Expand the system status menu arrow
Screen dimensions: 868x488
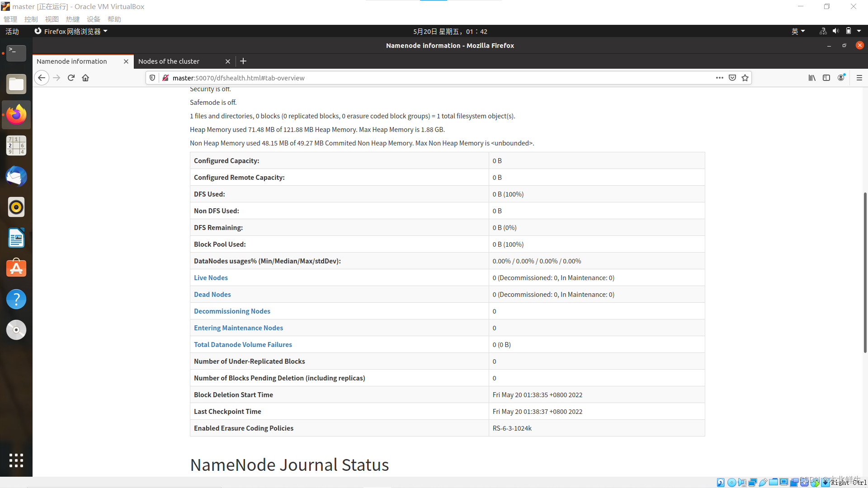(x=859, y=31)
